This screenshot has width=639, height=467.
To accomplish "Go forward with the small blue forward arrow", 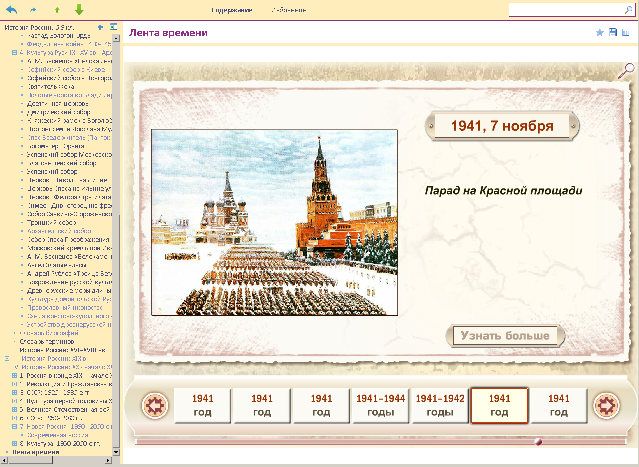I will coord(33,10).
